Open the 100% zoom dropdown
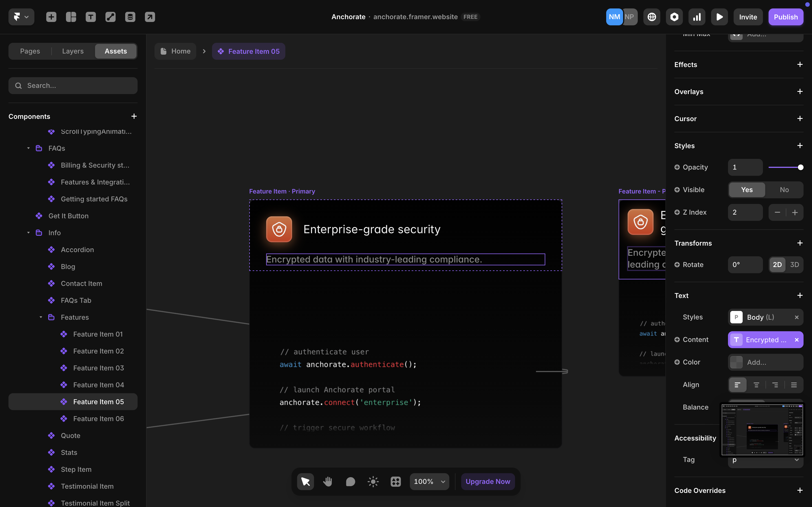 point(429,482)
